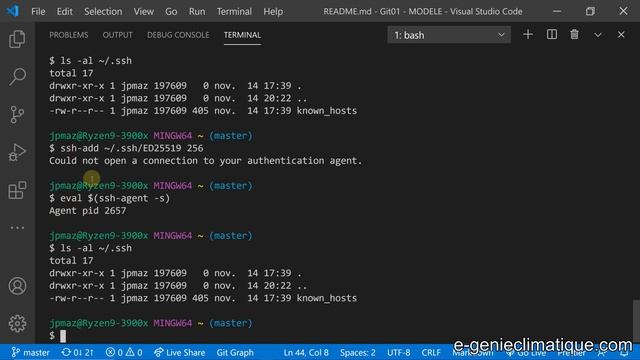Start Live Share from status bar

[x=179, y=352]
